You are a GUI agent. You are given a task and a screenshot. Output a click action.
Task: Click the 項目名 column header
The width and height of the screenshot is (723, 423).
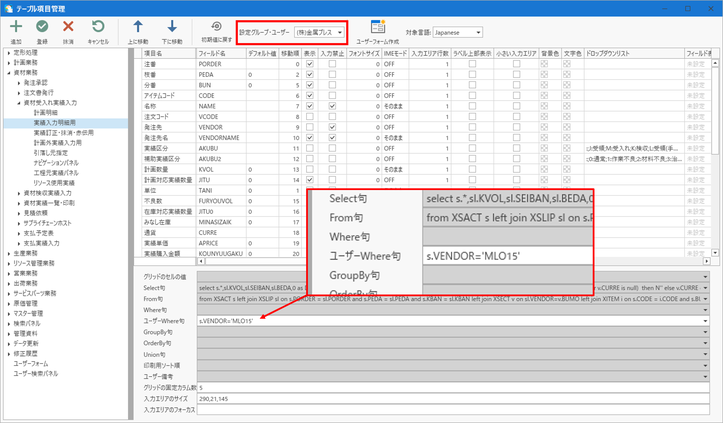pos(153,52)
